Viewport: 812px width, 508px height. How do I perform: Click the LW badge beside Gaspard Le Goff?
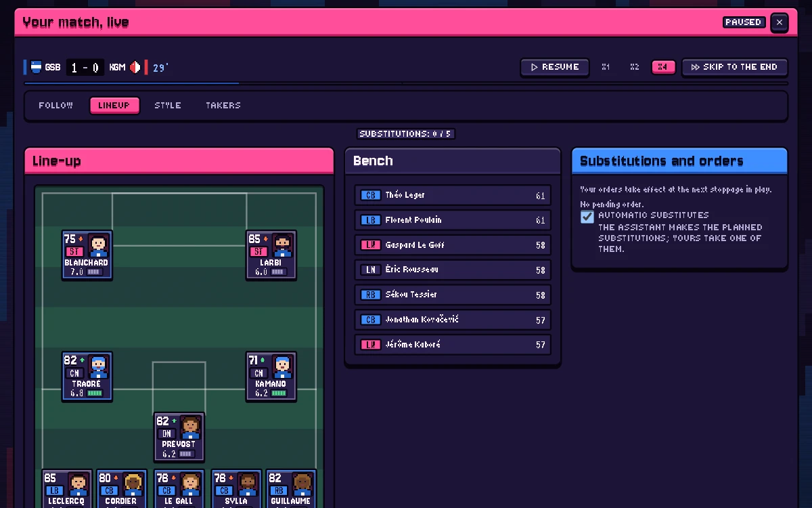370,245
